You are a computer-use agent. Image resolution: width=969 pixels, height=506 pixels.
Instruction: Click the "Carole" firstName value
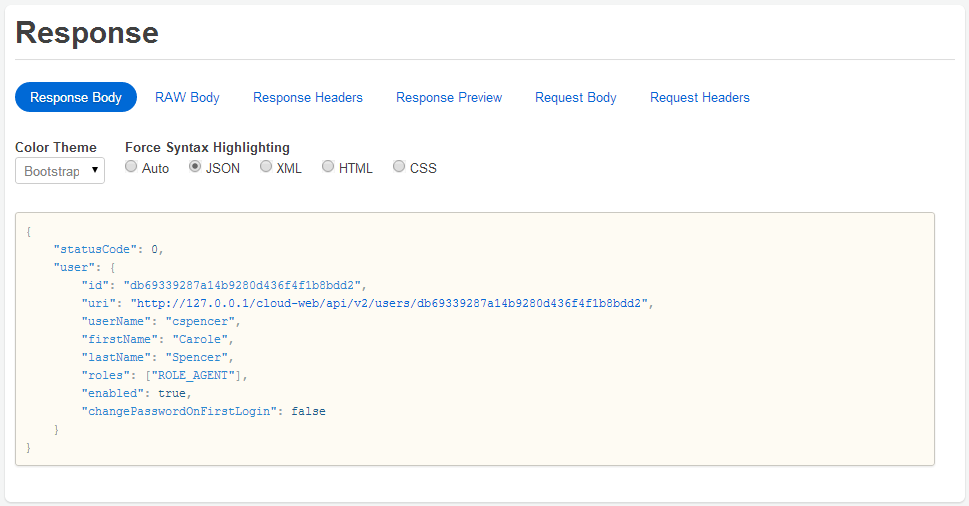tap(200, 339)
